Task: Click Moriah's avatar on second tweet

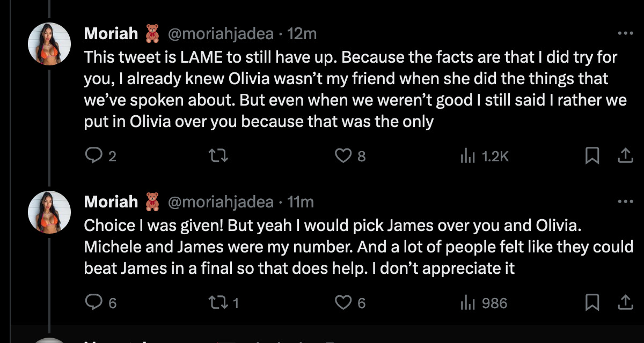Action: (49, 212)
